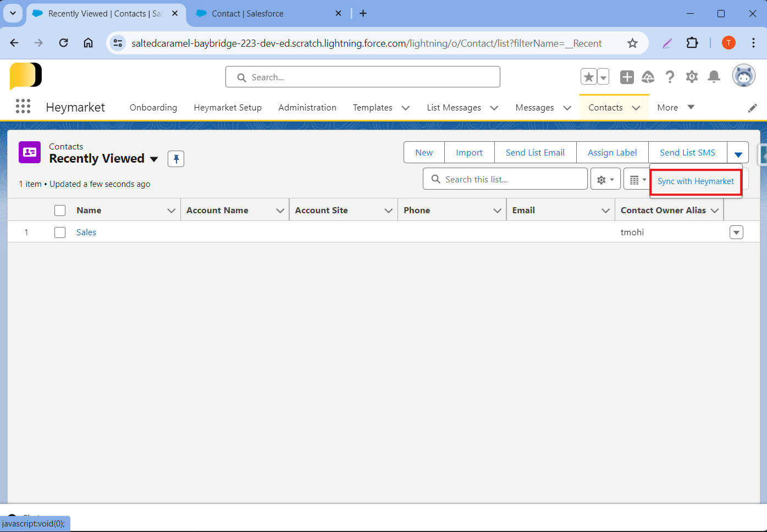Reload the browser page

[64, 43]
